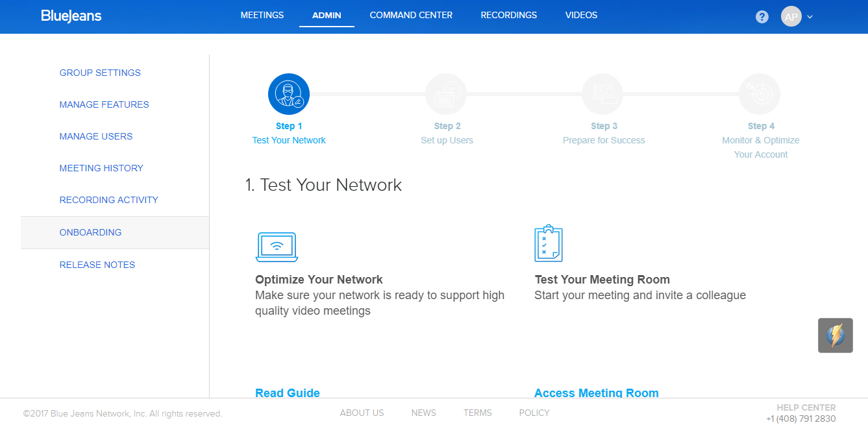The height and width of the screenshot is (425, 868).
Task: Click the phone number +1 (408) 791 2830
Action: (x=801, y=419)
